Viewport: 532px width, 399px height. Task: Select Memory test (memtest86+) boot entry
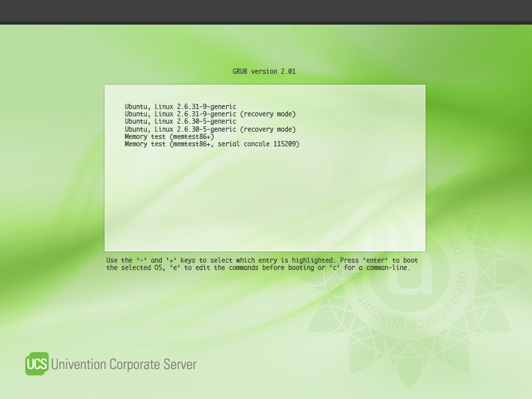coord(174,136)
